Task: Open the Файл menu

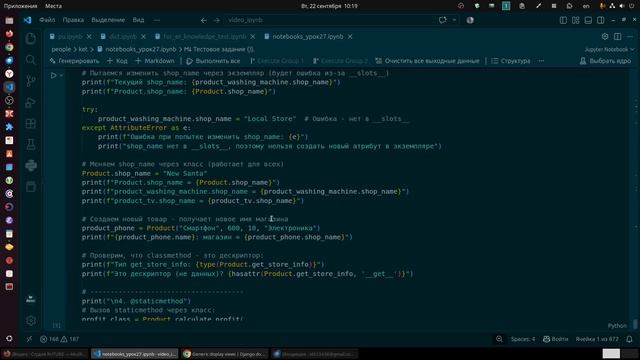Action: pos(47,20)
